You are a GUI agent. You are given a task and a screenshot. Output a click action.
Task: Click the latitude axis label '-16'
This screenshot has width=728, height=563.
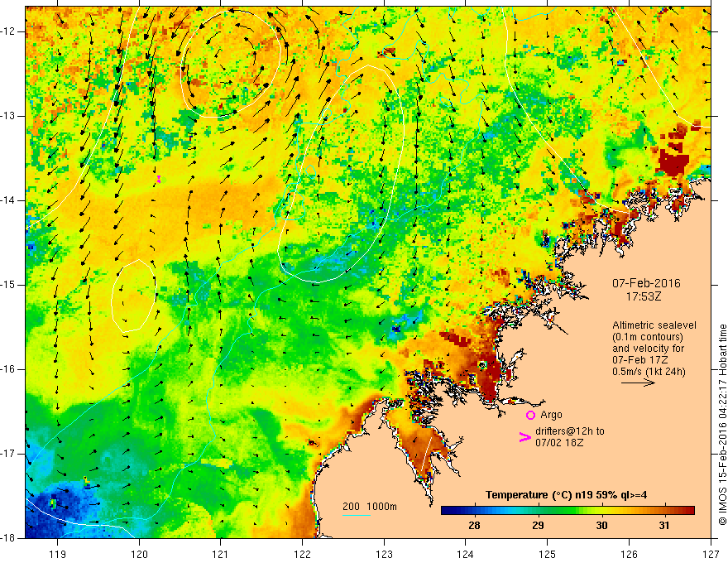8,369
